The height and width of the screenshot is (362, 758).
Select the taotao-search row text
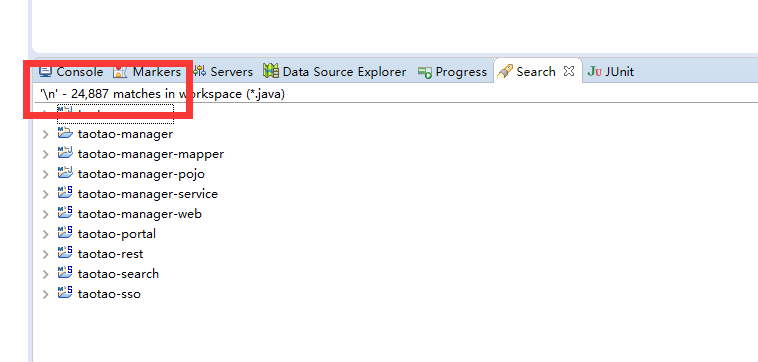(x=118, y=274)
